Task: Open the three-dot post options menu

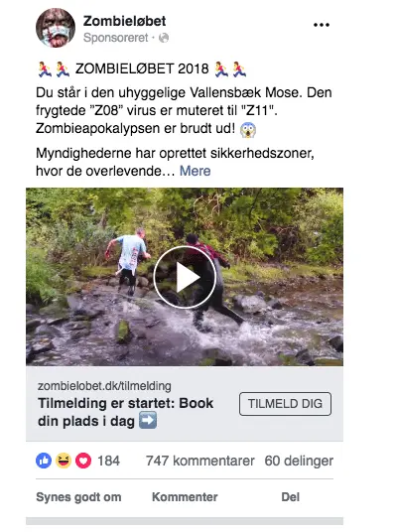Action: (x=321, y=25)
